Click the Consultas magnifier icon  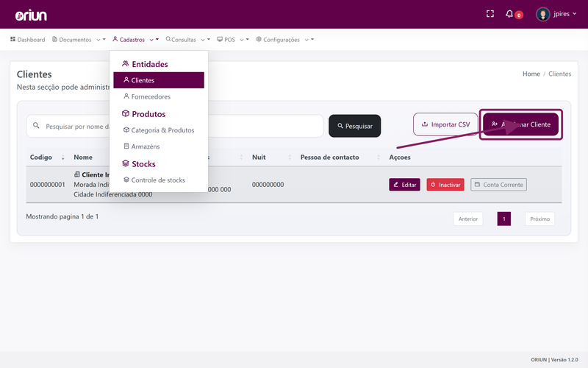tap(168, 39)
